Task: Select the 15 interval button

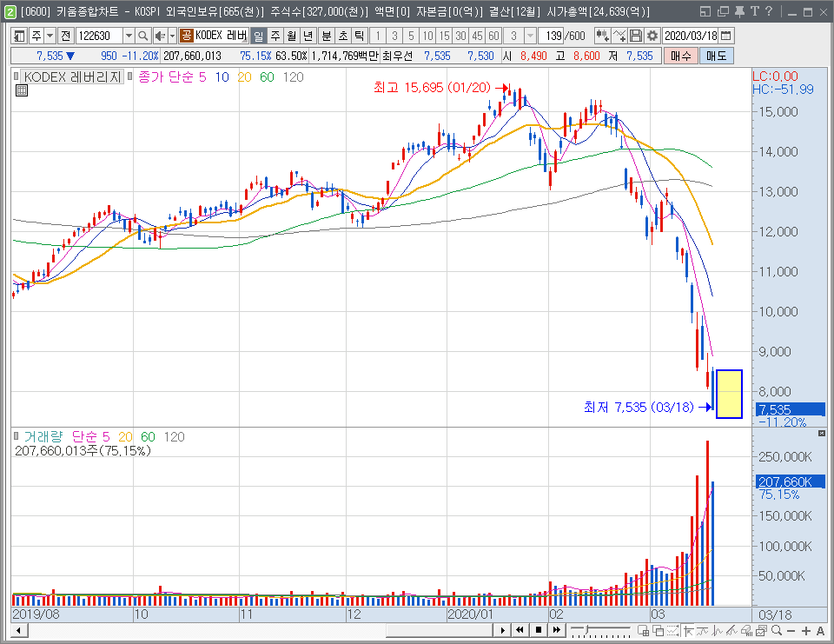Action: 444,36
